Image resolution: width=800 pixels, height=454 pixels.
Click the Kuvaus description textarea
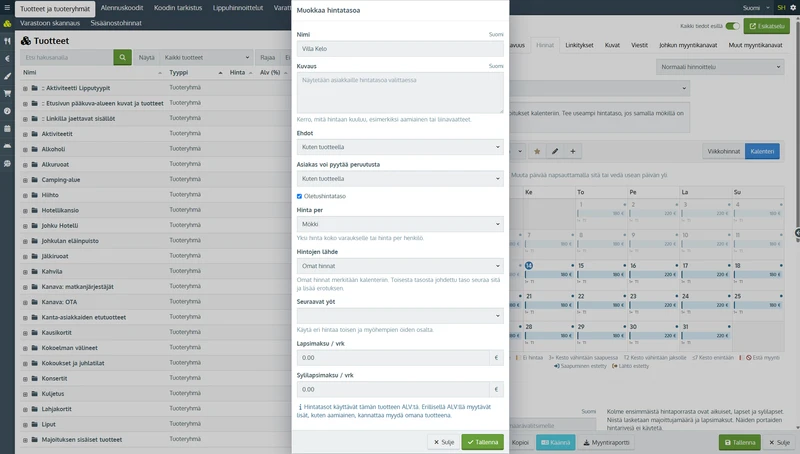(x=400, y=92)
